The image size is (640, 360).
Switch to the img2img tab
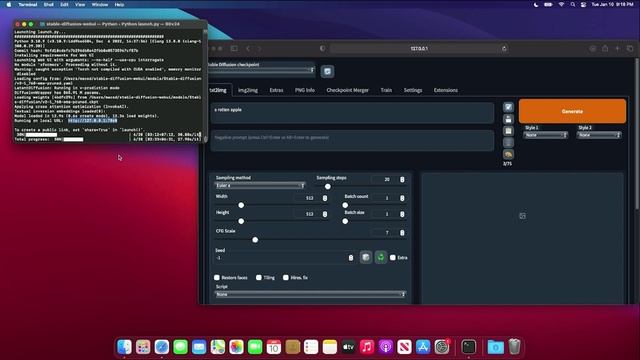(x=248, y=90)
